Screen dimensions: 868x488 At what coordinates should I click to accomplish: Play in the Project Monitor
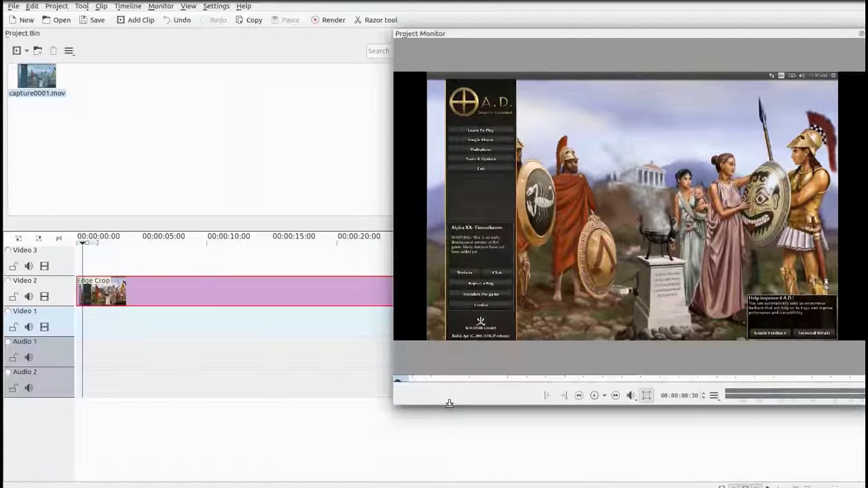pos(594,396)
